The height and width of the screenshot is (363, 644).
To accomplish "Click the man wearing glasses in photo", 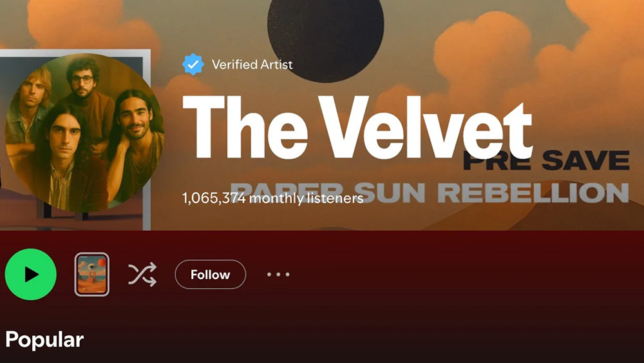I will [x=84, y=83].
